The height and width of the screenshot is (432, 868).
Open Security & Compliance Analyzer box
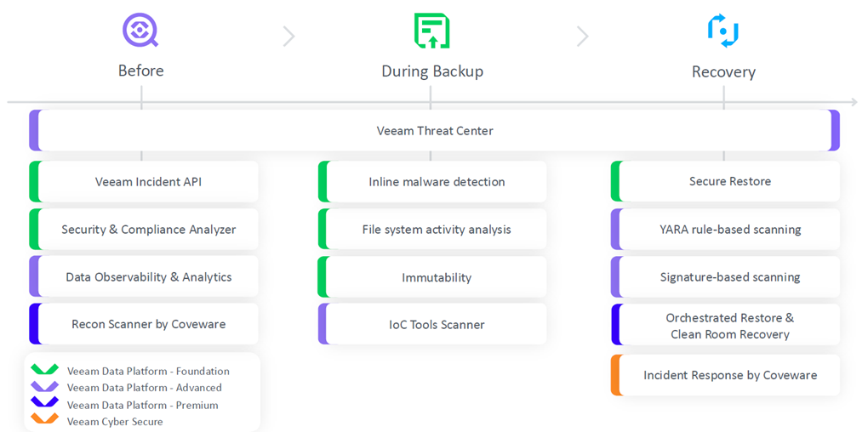click(x=144, y=229)
